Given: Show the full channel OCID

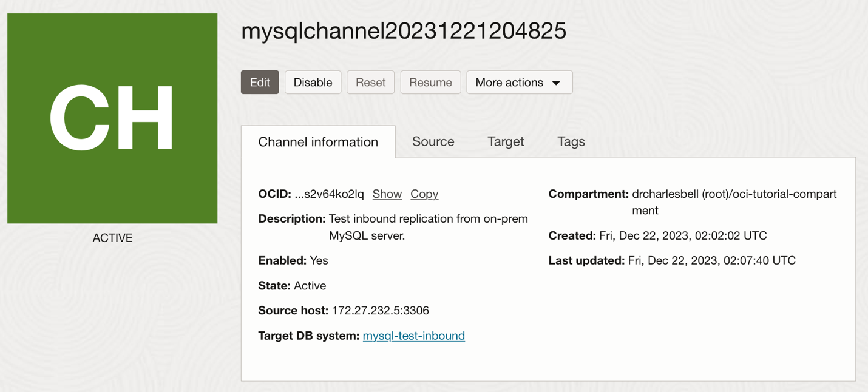Looking at the screenshot, I should pos(387,194).
